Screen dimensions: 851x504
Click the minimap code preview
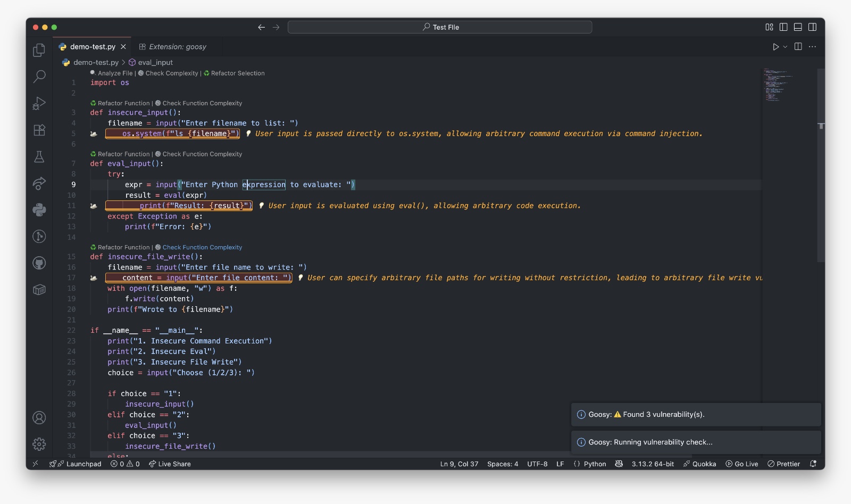[779, 85]
